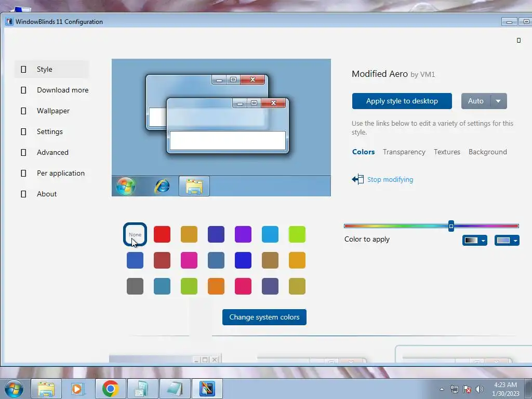Click Apply style to desktop button
Viewport: 532px width, 399px height.
coord(402,101)
